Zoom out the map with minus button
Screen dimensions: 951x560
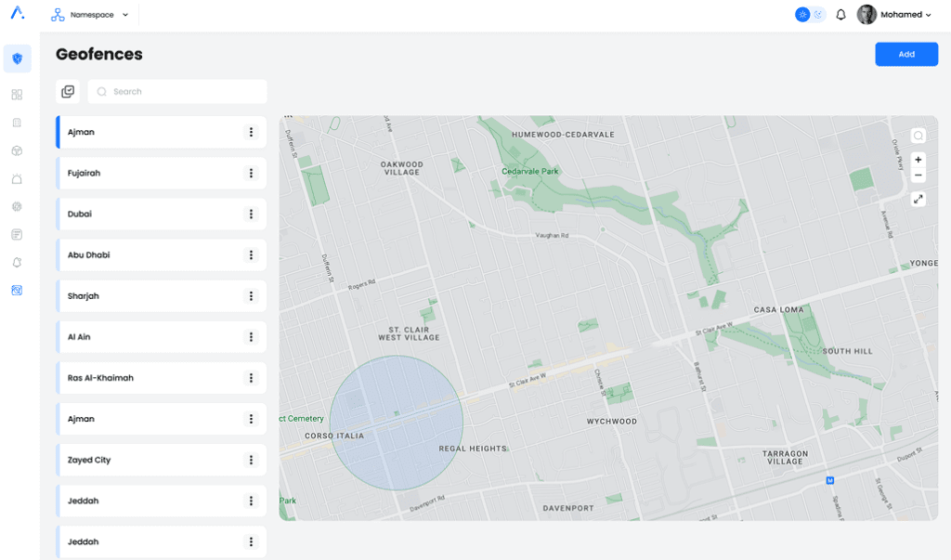point(918,175)
